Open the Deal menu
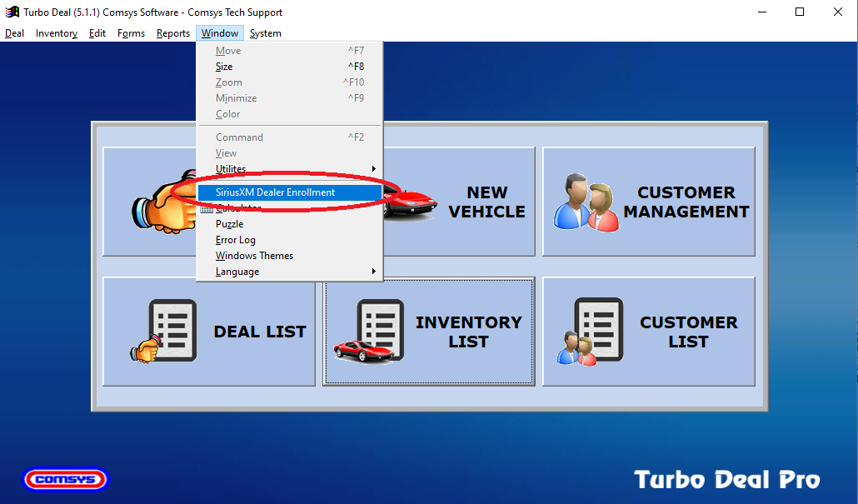Image resolution: width=858 pixels, height=504 pixels. point(14,33)
